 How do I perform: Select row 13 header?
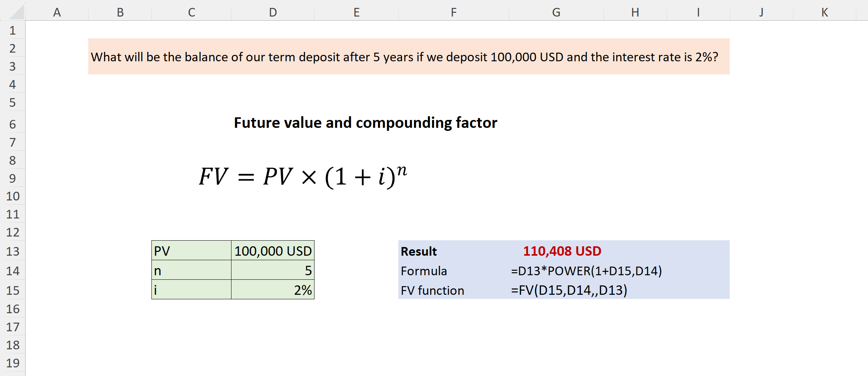pos(13,251)
